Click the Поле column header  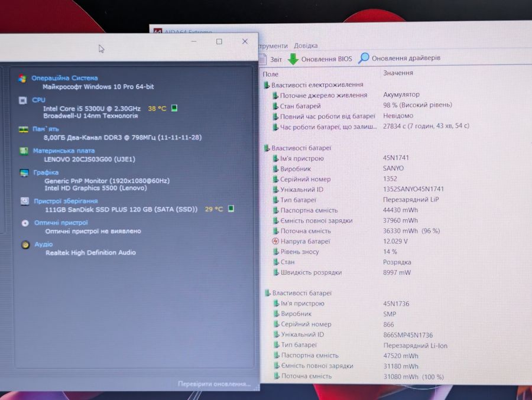pyautogui.click(x=270, y=74)
